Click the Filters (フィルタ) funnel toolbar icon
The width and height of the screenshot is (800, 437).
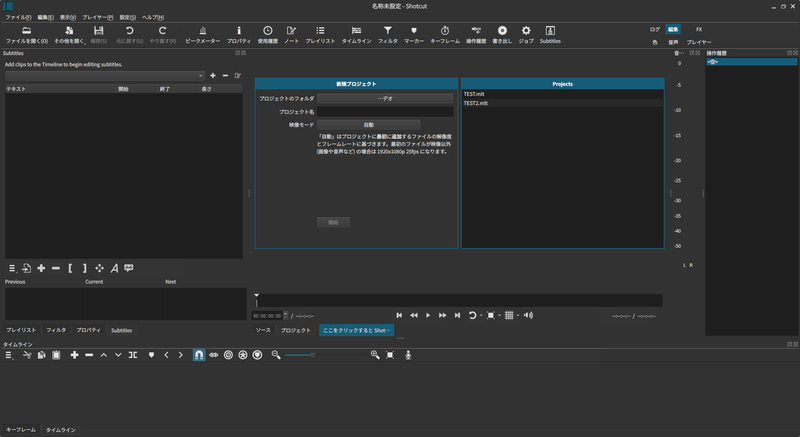(x=388, y=31)
